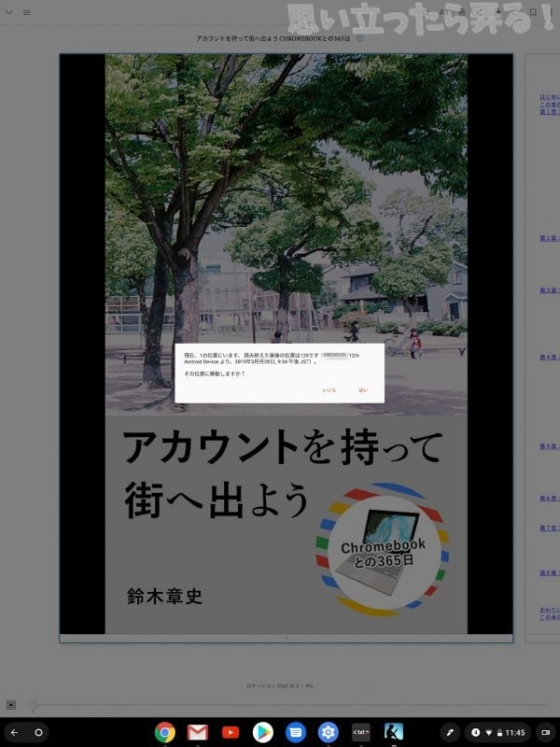This screenshot has height=747, width=560.
Task: Open the three-dot overflow menu
Action: (551, 12)
